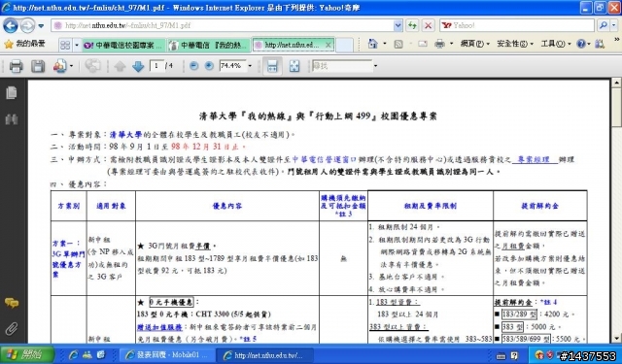Go back with the browser Back arrow
This screenshot has height=364, width=622.
[x=11, y=26]
